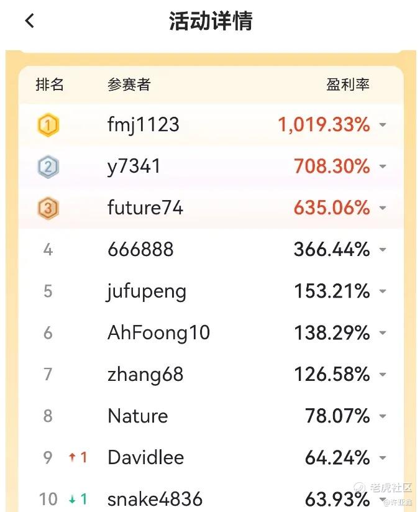Tap the 排名 column header

click(50, 85)
